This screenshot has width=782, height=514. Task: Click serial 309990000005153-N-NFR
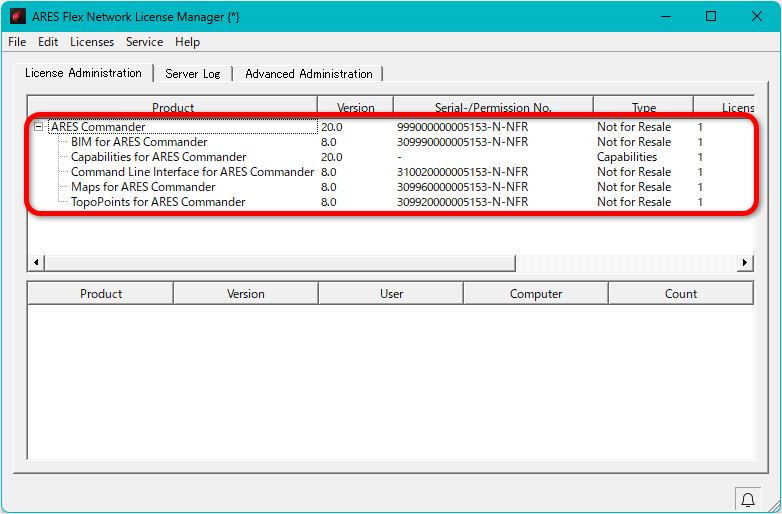462,142
